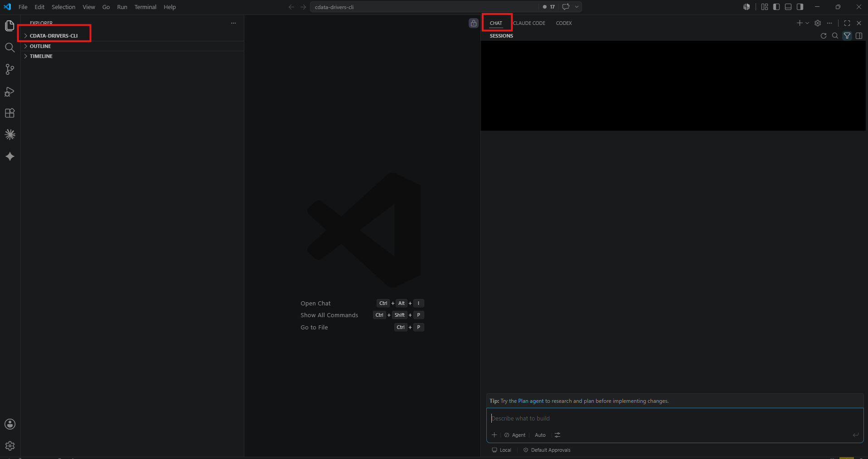Search the chat sessions
The height and width of the screenshot is (459, 868).
pyautogui.click(x=835, y=36)
